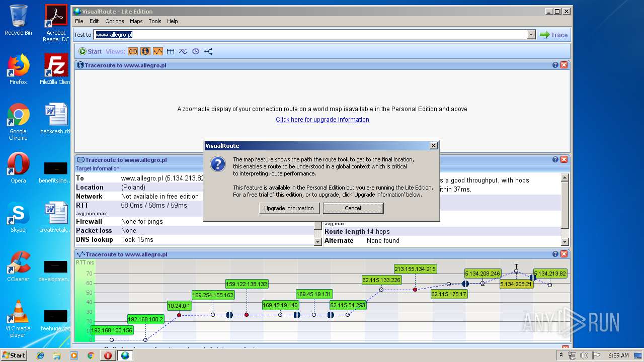Open FileZilla Client desktop icon
The width and height of the screenshot is (644, 362).
pos(56,69)
